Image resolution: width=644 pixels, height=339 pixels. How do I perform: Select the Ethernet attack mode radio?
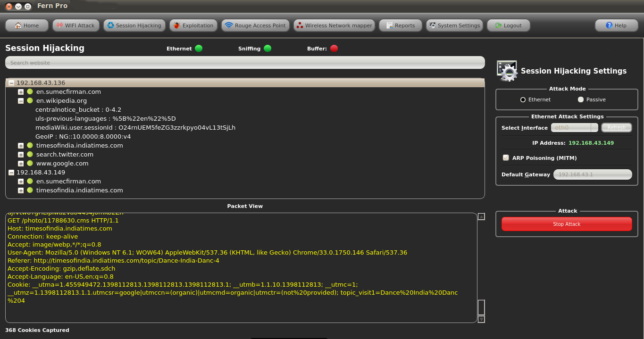(x=523, y=99)
